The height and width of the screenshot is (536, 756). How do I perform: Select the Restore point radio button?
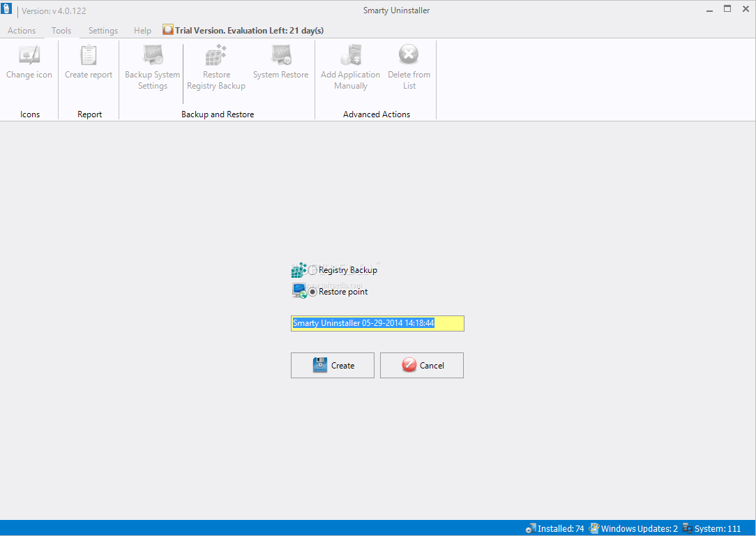click(313, 292)
